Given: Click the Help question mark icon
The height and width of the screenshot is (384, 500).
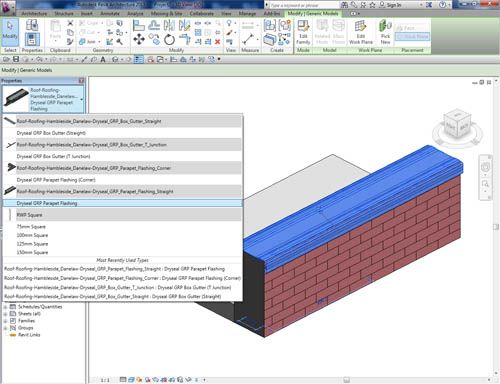Looking at the screenshot, I should pyautogui.click(x=442, y=5).
